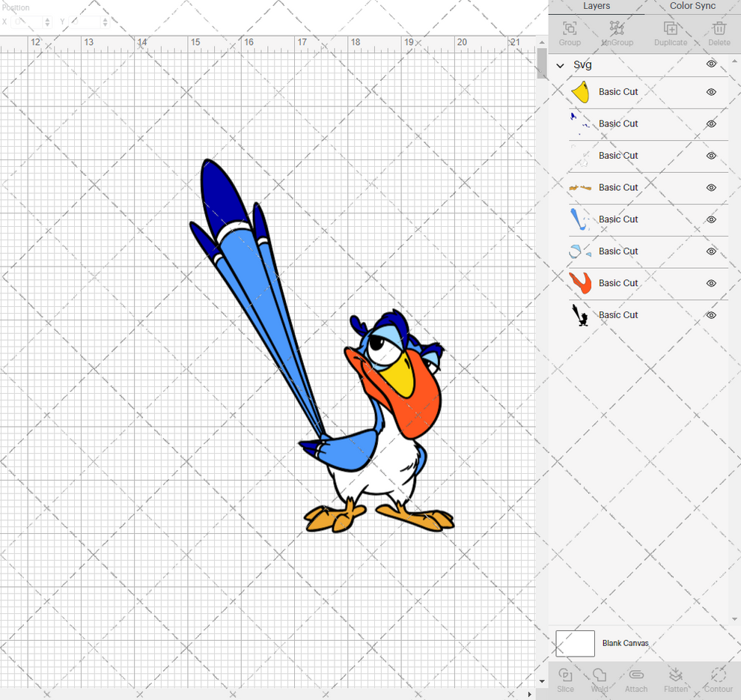This screenshot has height=700, width=741.
Task: Hide the black Basic Cut layer at bottom
Action: (710, 315)
